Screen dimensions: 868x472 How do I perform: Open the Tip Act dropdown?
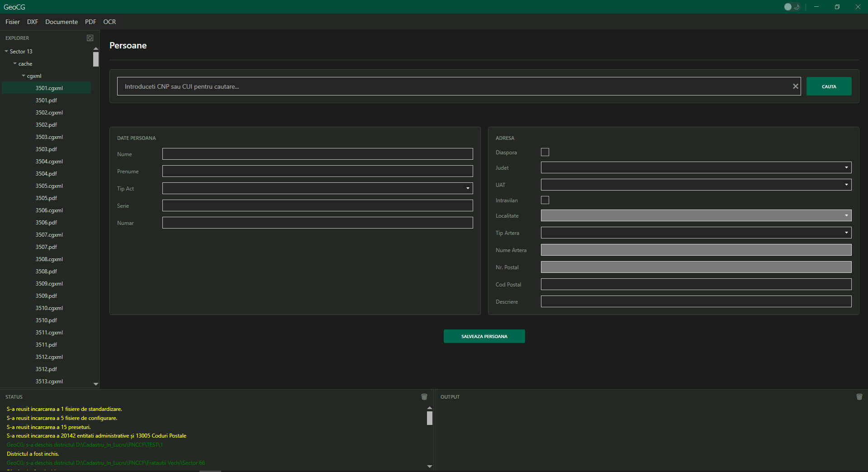(317, 189)
